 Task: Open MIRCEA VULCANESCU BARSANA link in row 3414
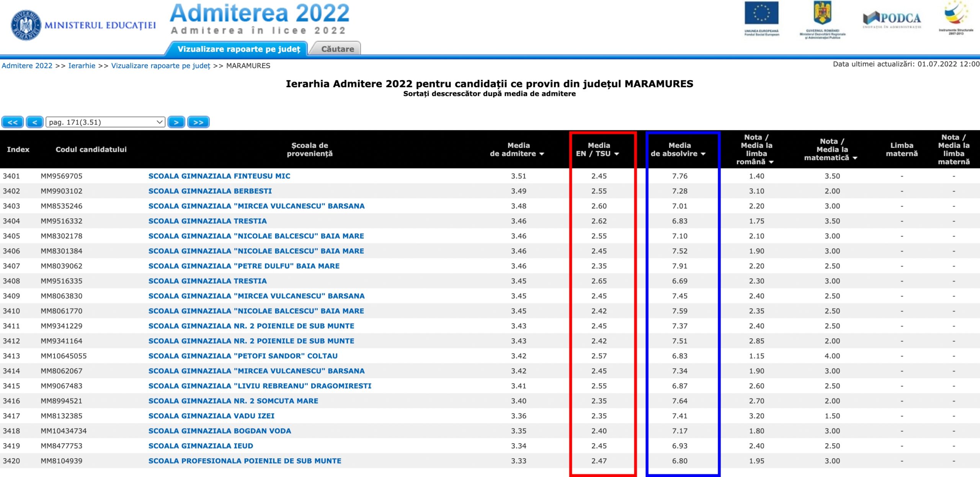pyautogui.click(x=256, y=371)
